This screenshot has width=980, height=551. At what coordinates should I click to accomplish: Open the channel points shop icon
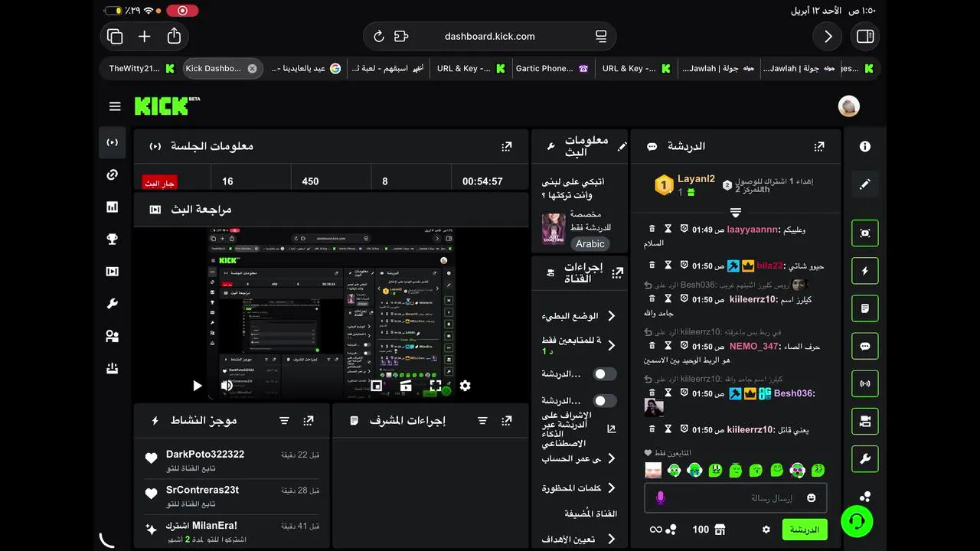720,530
